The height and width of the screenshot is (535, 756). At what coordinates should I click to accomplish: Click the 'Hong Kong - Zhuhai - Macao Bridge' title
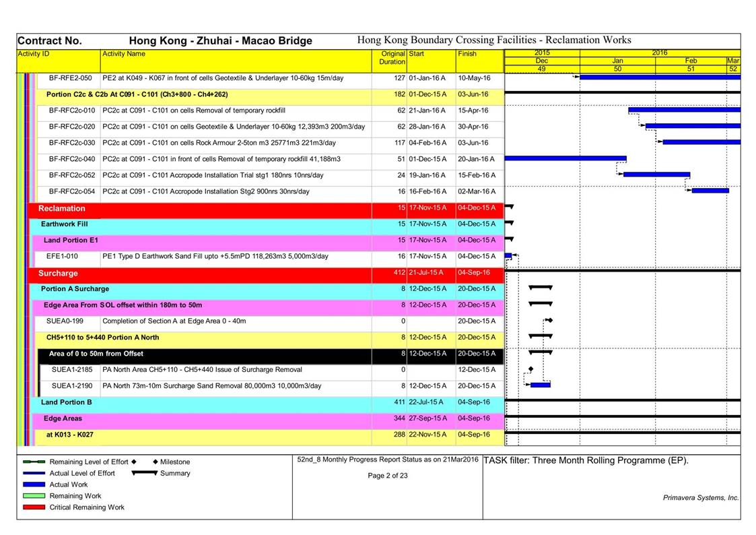(220, 40)
